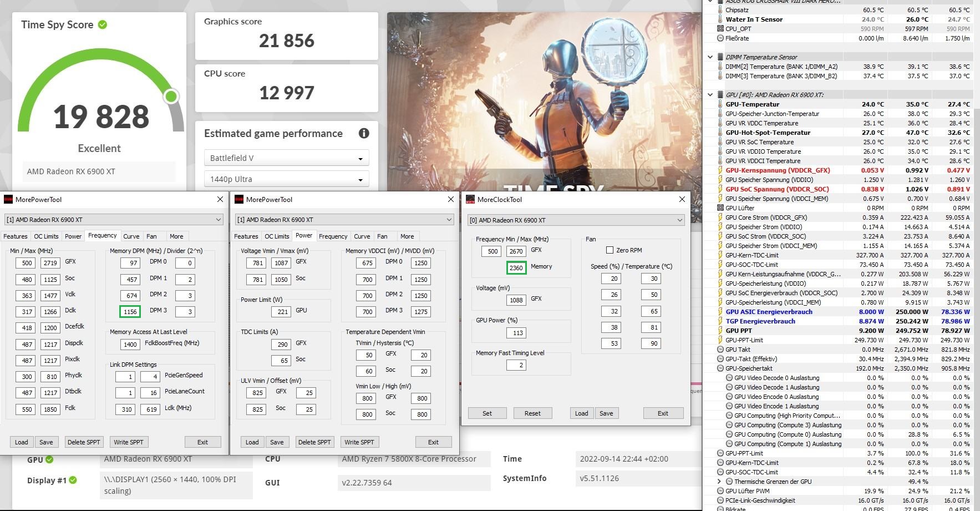
Task: Enable the Zero RPM checkbox in MoreClockTool
Action: [x=610, y=250]
